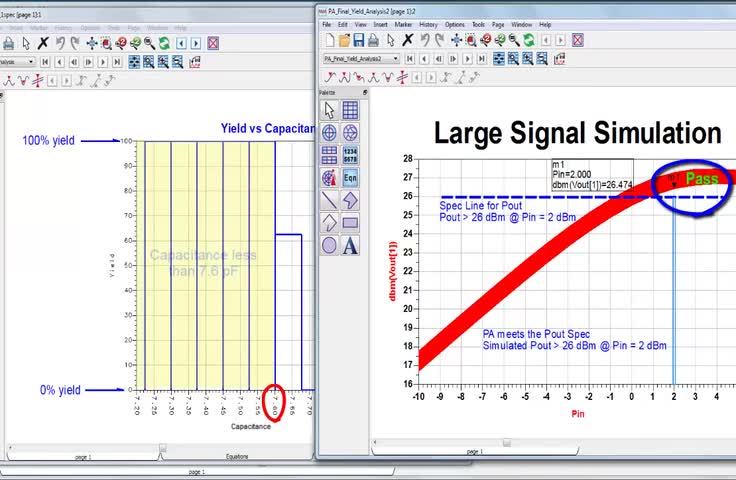The height and width of the screenshot is (480, 736).
Task: Open the Page menu in right window
Action: coord(498,24)
